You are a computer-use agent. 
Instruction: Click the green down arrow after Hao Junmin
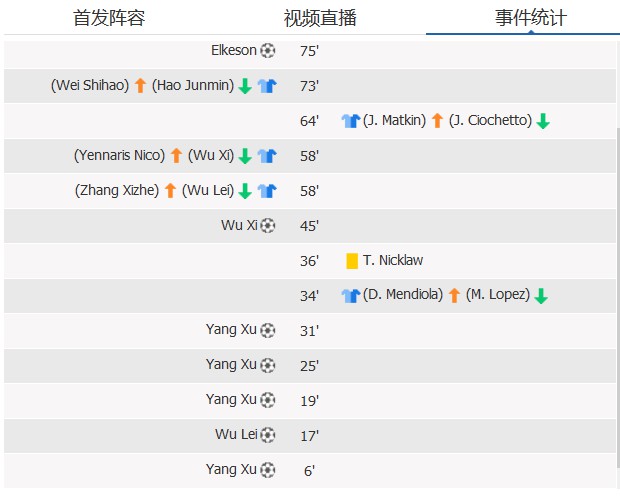pos(245,86)
